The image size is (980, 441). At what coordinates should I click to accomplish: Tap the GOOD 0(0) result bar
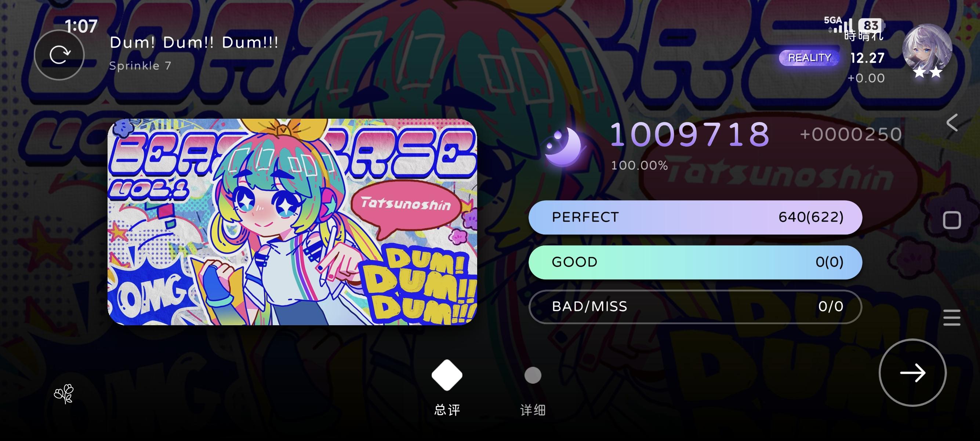tap(695, 262)
